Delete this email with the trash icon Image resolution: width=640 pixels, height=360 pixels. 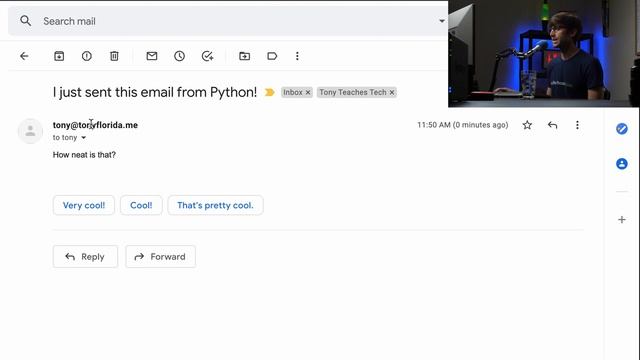[114, 56]
